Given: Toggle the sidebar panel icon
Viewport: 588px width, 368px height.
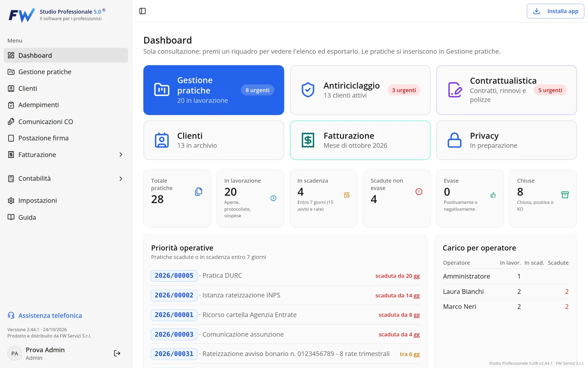Looking at the screenshot, I should 143,11.
